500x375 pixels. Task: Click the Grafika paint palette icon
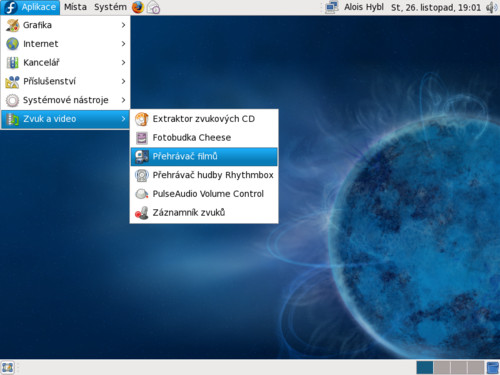pos(13,25)
